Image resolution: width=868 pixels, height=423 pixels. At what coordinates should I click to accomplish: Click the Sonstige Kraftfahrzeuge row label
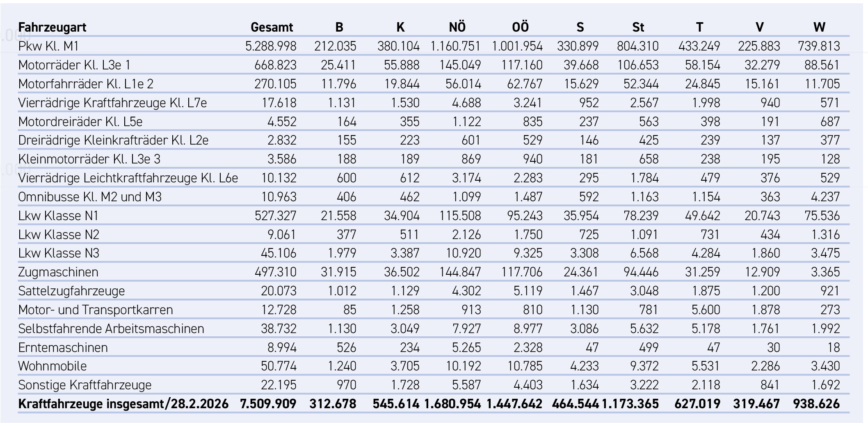(85, 385)
